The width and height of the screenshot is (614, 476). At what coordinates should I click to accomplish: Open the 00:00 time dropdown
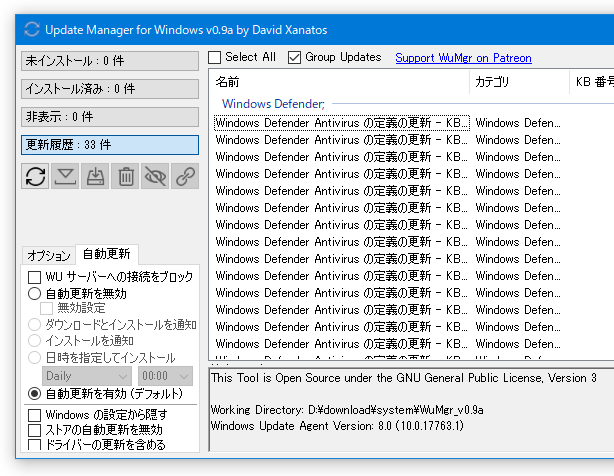point(165,376)
